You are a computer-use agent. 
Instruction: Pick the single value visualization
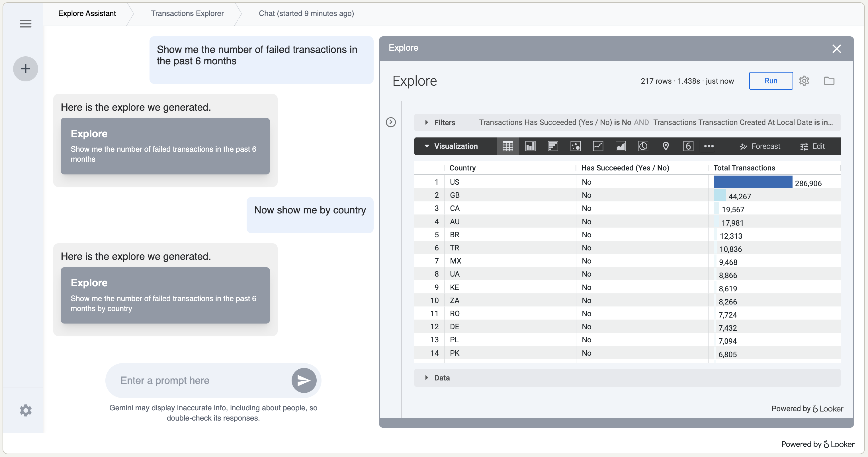pyautogui.click(x=688, y=146)
